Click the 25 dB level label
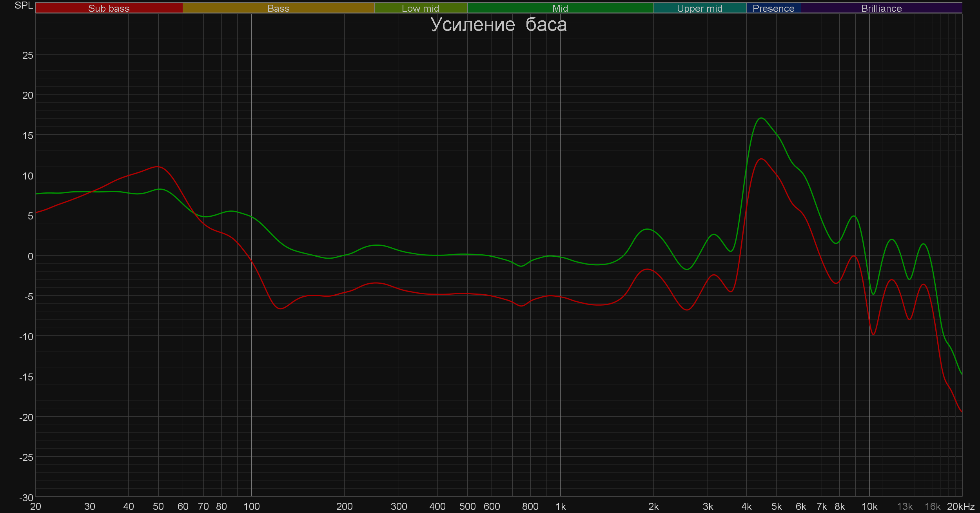Image resolution: width=980 pixels, height=513 pixels. (27, 55)
